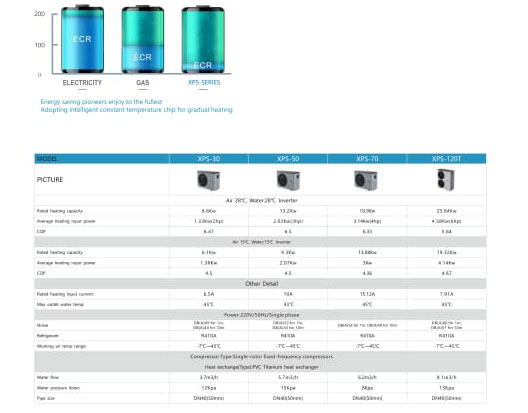The image size is (528, 413).
Task: Click the Energy saving pioneers caption text
Action: click(x=101, y=102)
